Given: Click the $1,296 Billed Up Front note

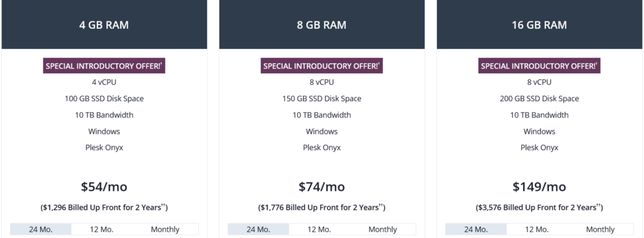Looking at the screenshot, I should pos(104,207).
